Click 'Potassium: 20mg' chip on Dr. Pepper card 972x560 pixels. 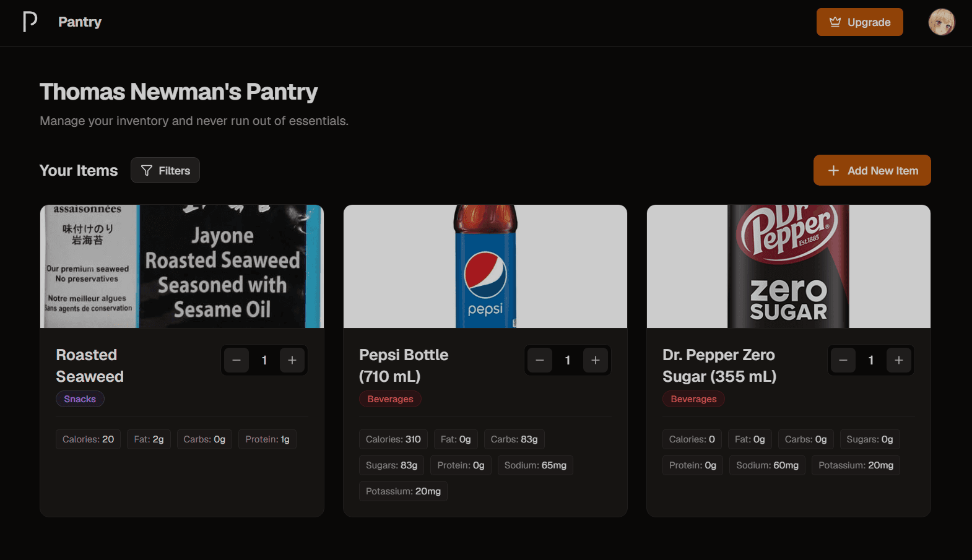click(x=856, y=465)
